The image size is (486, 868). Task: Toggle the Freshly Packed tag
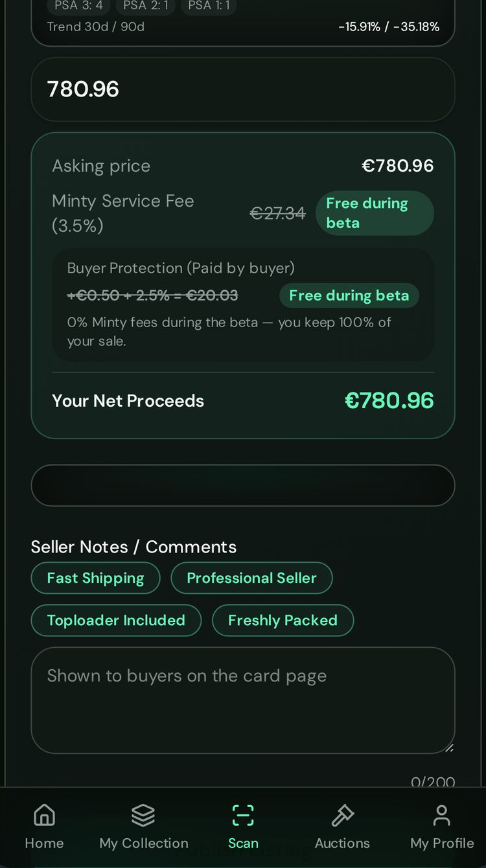click(283, 621)
